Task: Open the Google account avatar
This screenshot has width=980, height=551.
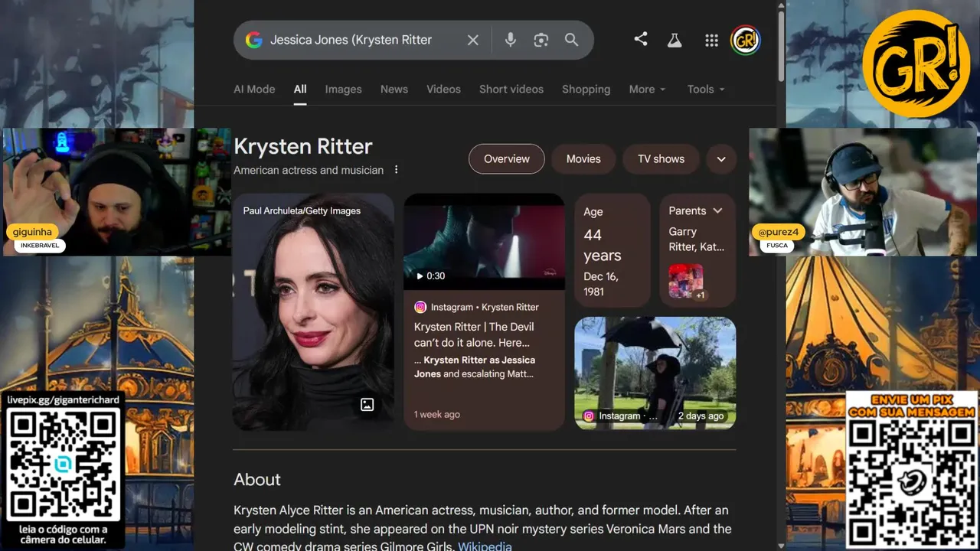Action: 745,41
